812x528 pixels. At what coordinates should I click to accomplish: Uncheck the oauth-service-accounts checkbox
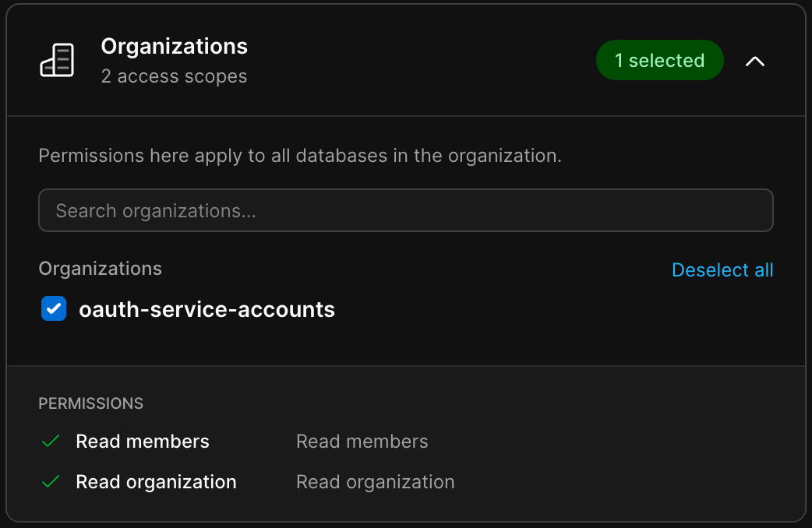pyautogui.click(x=54, y=308)
